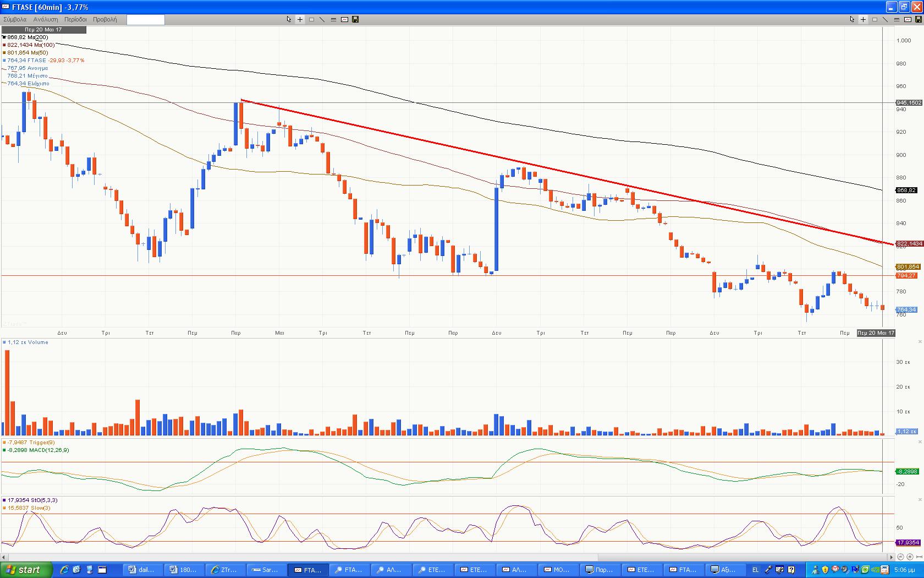924x578 pixels.
Task: Click the zoom-in magnifier below the chart
Action: click(910, 557)
